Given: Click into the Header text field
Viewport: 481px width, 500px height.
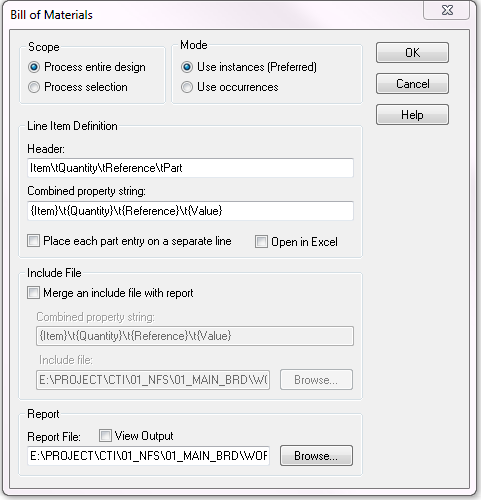Looking at the screenshot, I should click(190, 168).
